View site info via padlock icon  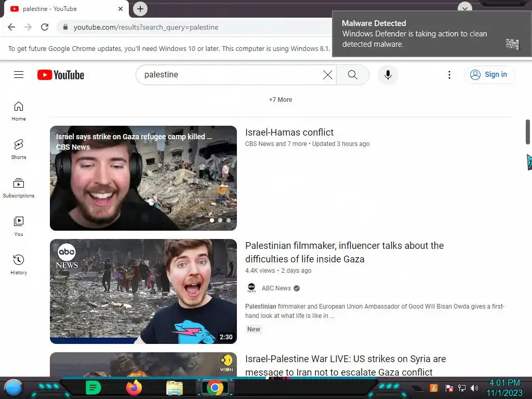(x=65, y=27)
